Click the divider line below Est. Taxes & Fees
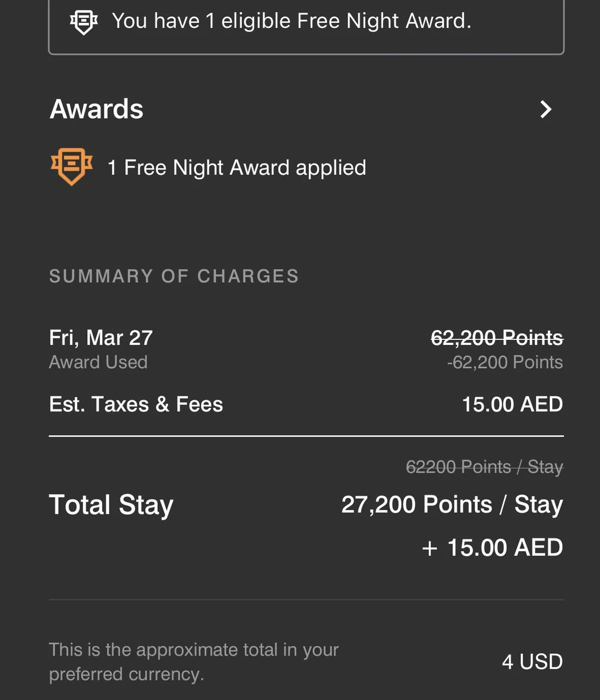Image resolution: width=600 pixels, height=700 pixels. (x=306, y=437)
